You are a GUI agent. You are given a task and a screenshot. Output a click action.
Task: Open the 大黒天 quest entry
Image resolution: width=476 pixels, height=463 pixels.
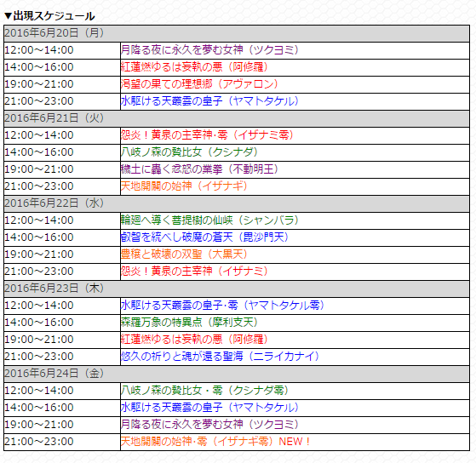click(184, 254)
